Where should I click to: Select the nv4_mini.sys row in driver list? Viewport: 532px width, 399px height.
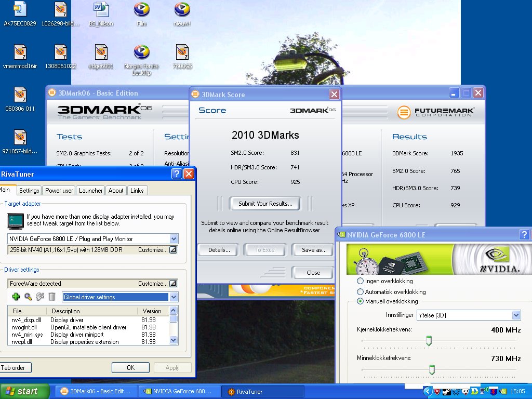tap(88, 335)
